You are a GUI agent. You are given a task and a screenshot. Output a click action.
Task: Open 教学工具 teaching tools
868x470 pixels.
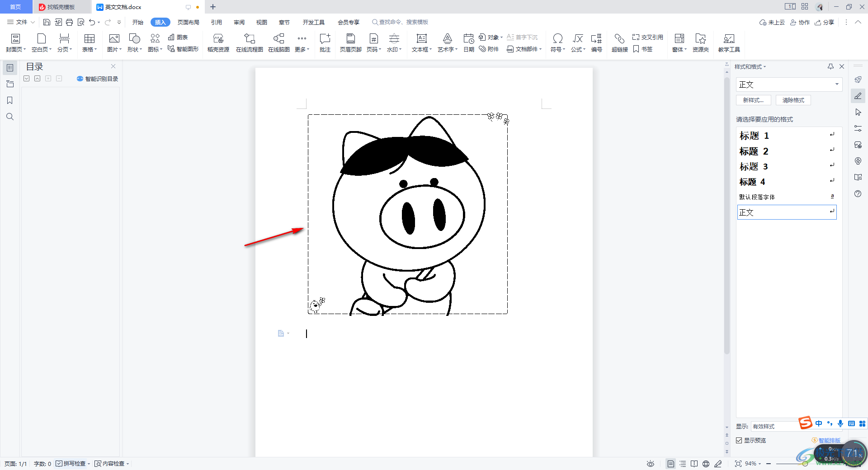point(729,43)
